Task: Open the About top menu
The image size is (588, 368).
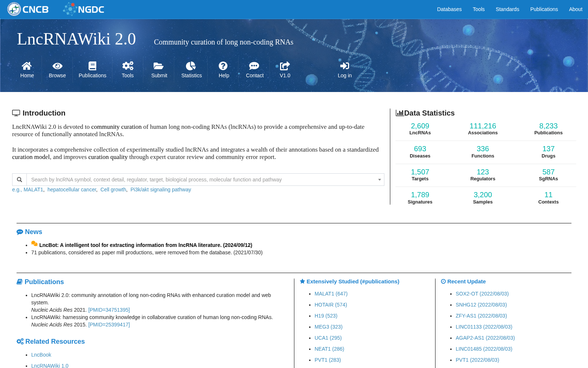Action: point(576,9)
